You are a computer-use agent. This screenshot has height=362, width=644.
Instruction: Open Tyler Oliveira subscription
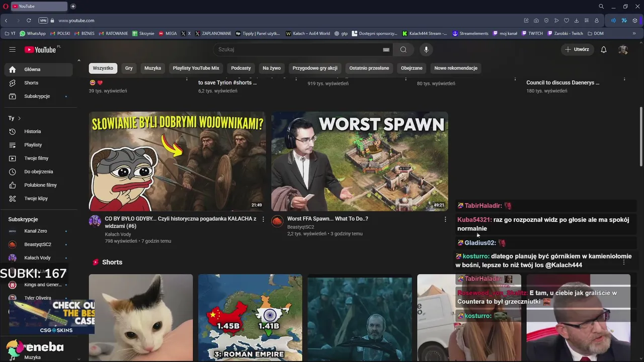pos(38,298)
